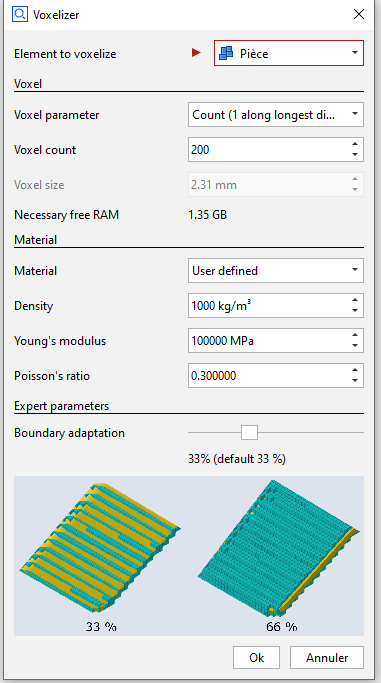Click the disabled 2.31 mm Voxel size field
381x683 pixels.
pyautogui.click(x=276, y=184)
